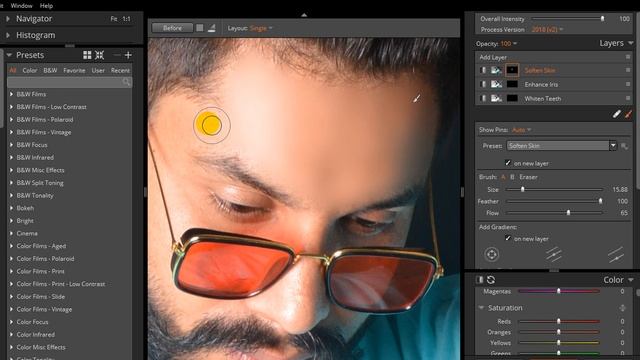Click the Before button
The width and height of the screenshot is (640, 360).
coord(172,28)
